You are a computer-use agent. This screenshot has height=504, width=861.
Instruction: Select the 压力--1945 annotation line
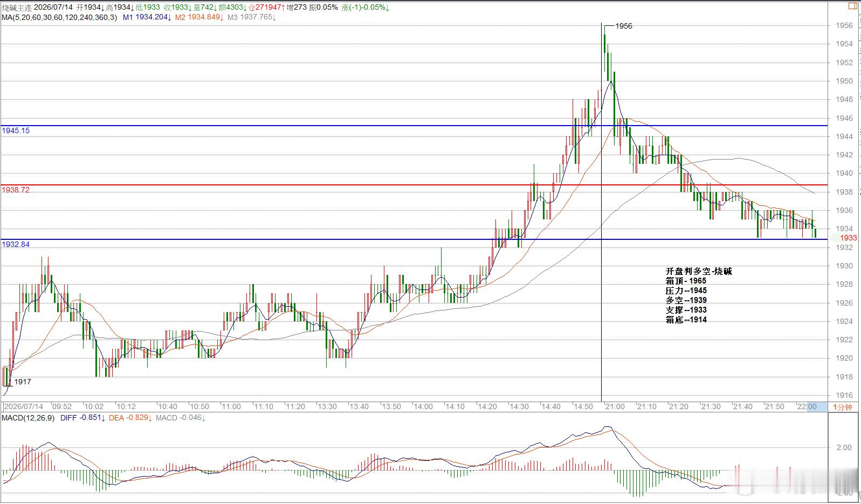click(686, 291)
